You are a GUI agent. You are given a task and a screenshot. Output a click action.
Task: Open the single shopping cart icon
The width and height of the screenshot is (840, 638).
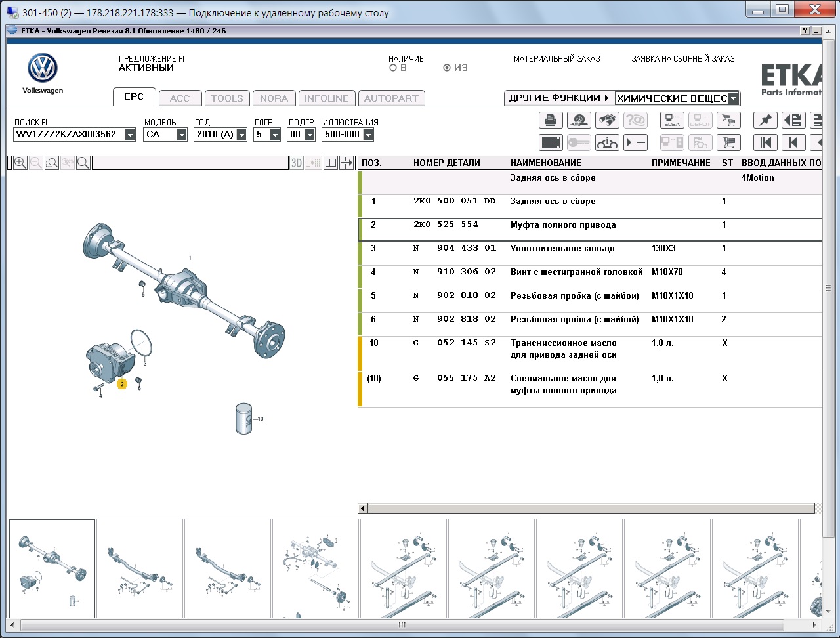tap(728, 142)
